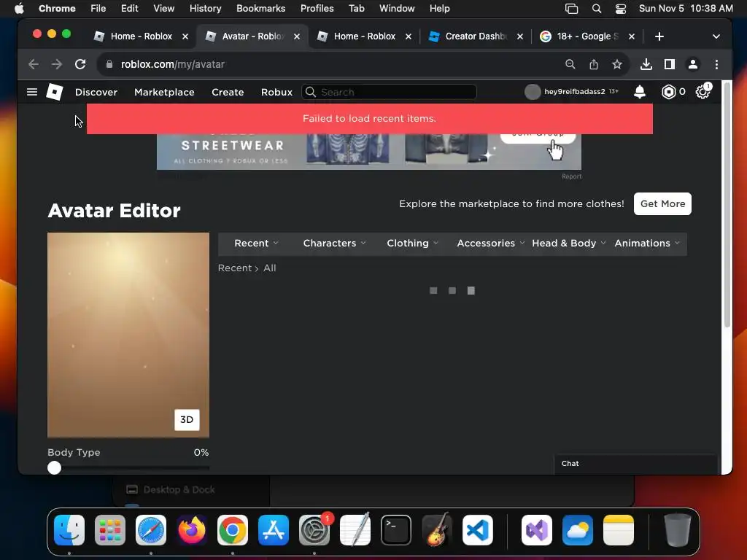Bookmark this page with the star icon
Screen dimensions: 747x560
[x=617, y=64]
